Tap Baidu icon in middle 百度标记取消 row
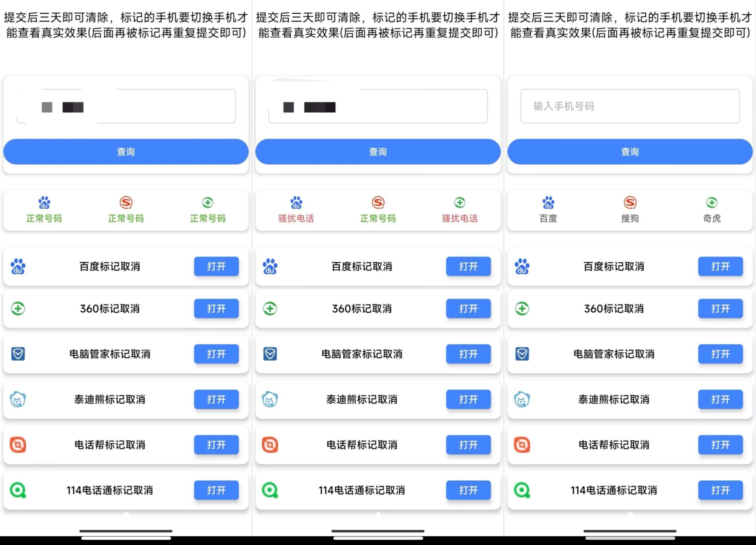Viewport: 756px width, 545px height. pyautogui.click(x=270, y=266)
